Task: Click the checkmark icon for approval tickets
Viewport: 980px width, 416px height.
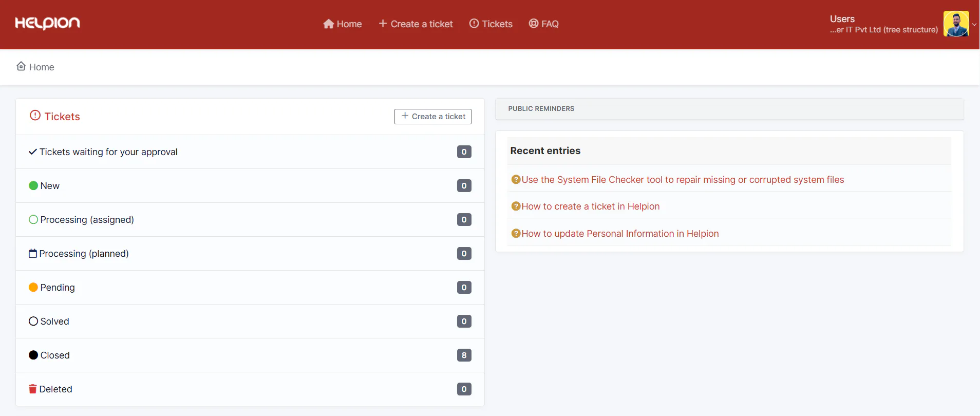Action: pos(33,152)
